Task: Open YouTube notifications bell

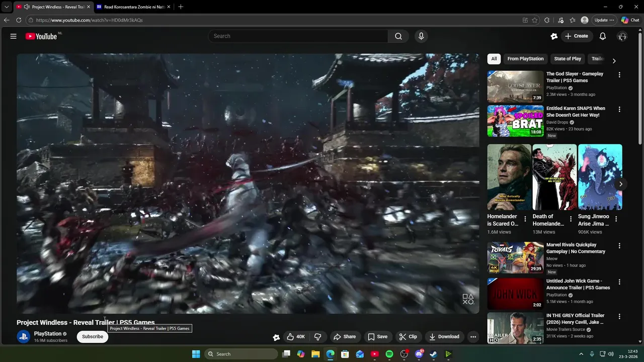Action: [603, 36]
